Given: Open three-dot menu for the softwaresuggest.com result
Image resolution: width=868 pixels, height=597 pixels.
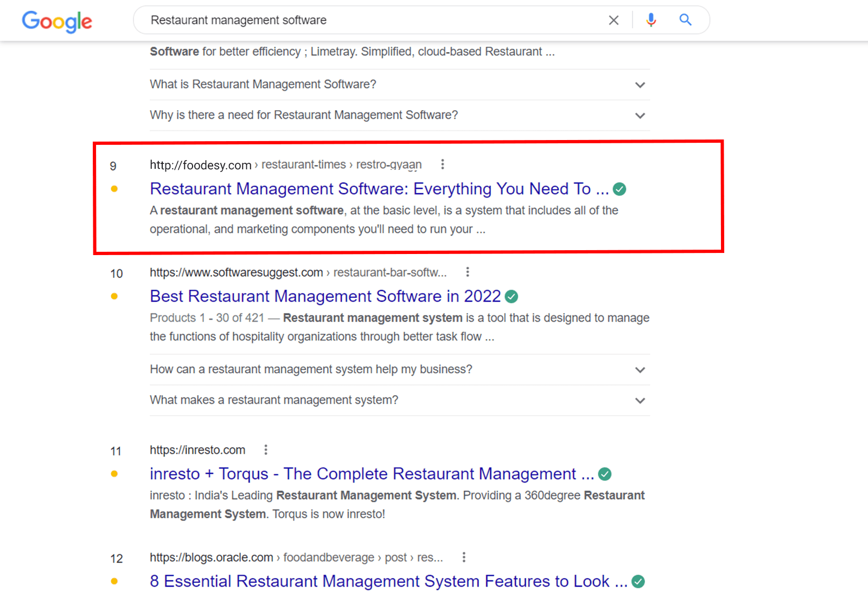Looking at the screenshot, I should coord(468,271).
